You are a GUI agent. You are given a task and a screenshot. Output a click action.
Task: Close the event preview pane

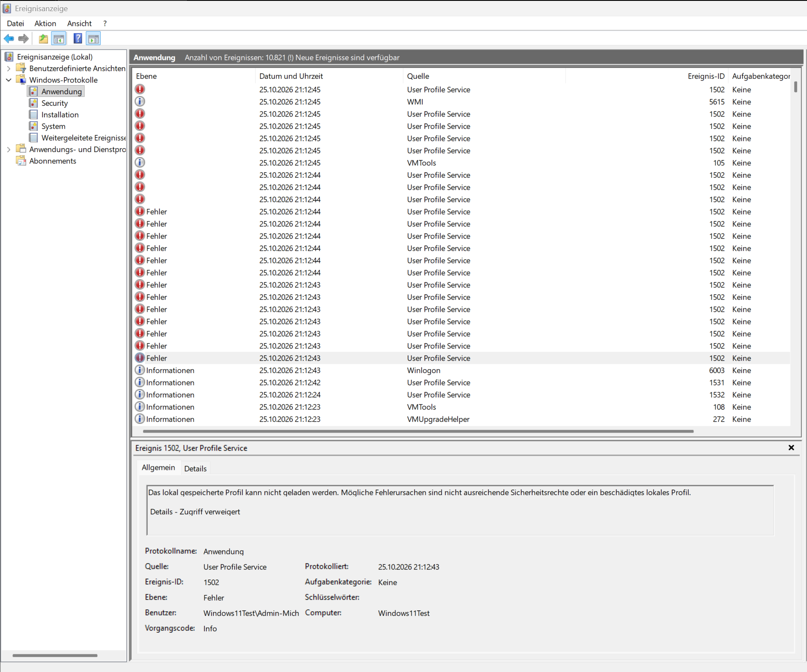(x=791, y=448)
